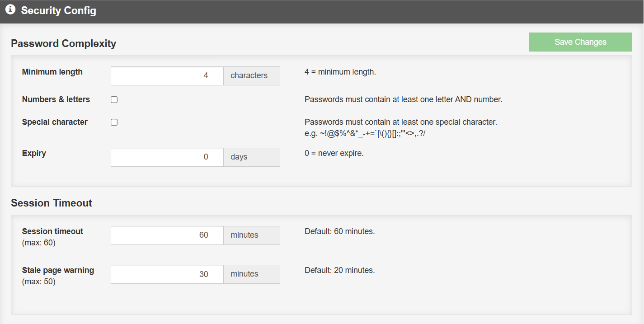The height and width of the screenshot is (324, 644).
Task: Tick the Special character checkbox
Action: [x=114, y=122]
